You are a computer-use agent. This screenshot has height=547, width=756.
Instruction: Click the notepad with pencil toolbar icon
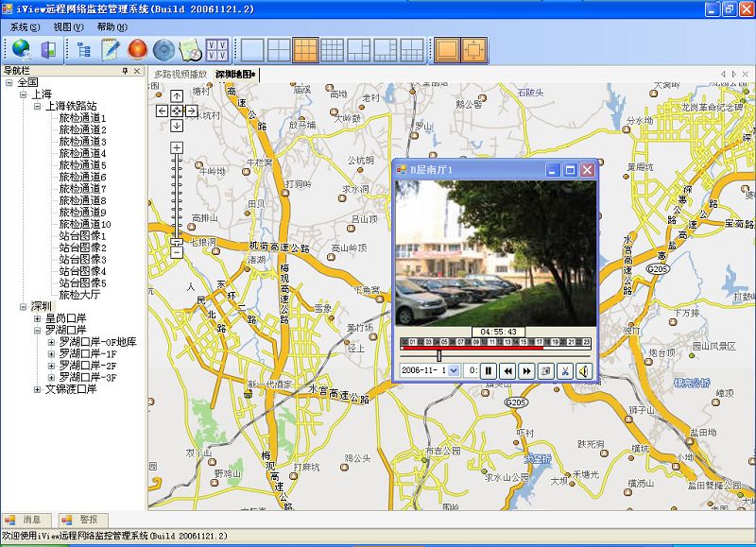click(111, 49)
